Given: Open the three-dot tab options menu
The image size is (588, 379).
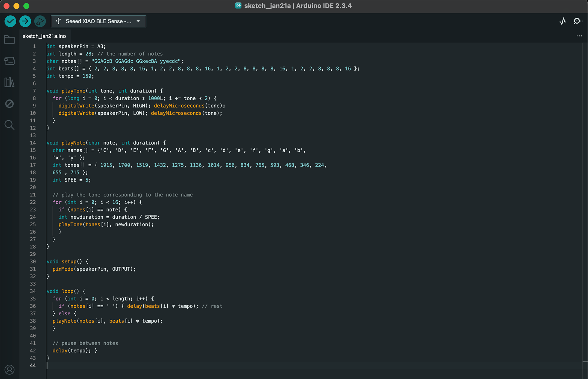Looking at the screenshot, I should 579,36.
